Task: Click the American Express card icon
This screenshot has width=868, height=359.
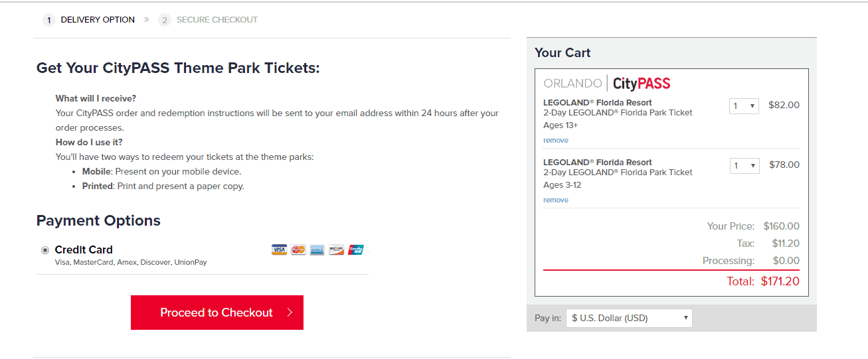Action: (x=317, y=250)
